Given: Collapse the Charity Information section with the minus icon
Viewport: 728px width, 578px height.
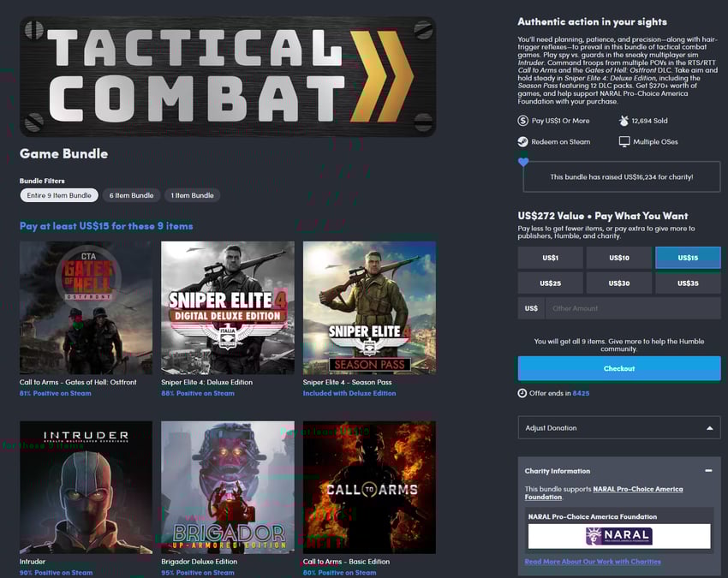Looking at the screenshot, I should 708,471.
